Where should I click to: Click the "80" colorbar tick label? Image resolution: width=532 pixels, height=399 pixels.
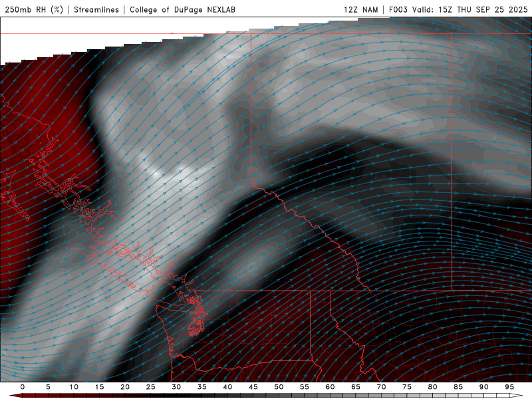(432, 387)
